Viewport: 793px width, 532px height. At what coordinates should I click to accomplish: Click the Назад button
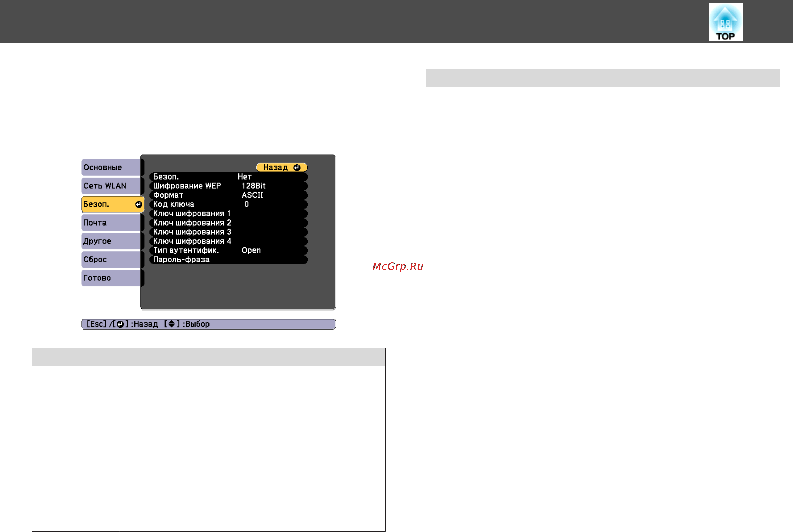pyautogui.click(x=281, y=167)
